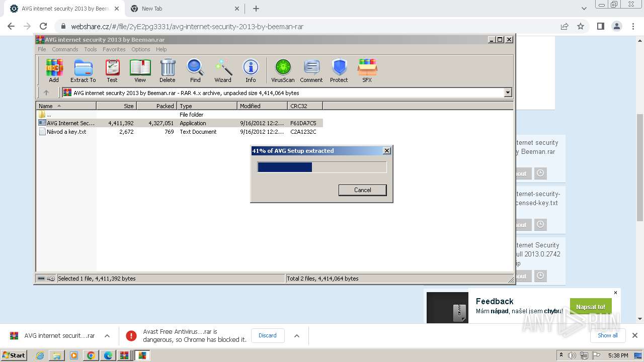Open the Options menu
This screenshot has width=644, height=362.
[141, 49]
